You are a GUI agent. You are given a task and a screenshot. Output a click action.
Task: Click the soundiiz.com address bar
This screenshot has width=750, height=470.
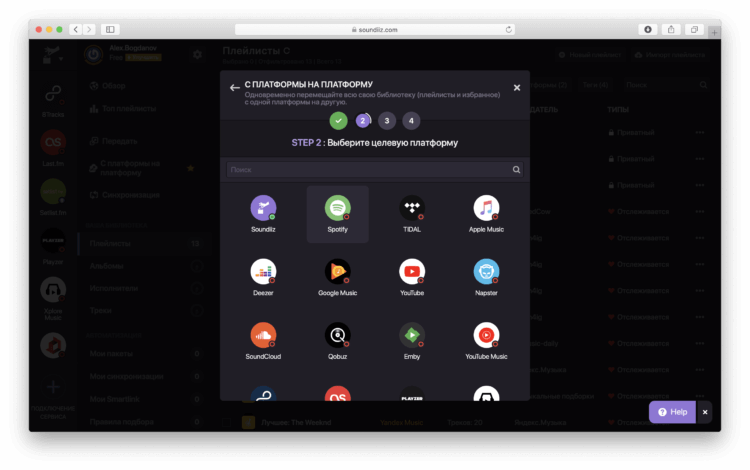(375, 30)
